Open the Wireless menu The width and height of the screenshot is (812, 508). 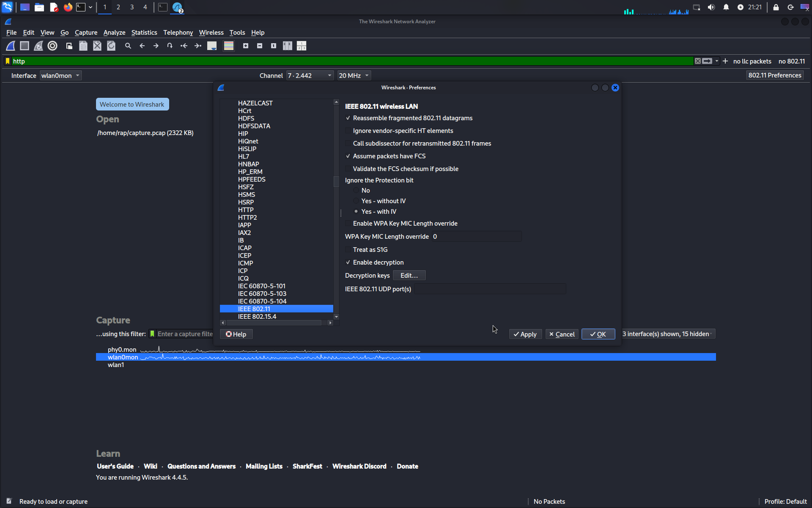(211, 33)
